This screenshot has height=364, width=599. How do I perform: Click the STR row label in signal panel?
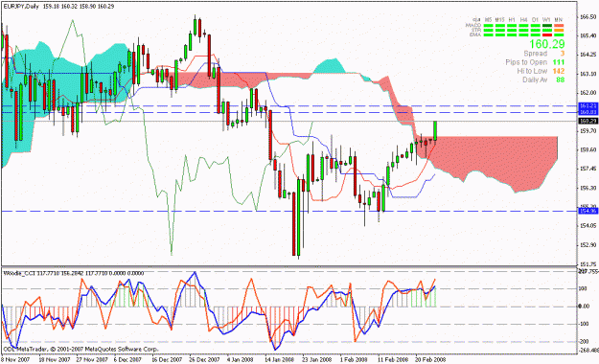click(x=476, y=31)
